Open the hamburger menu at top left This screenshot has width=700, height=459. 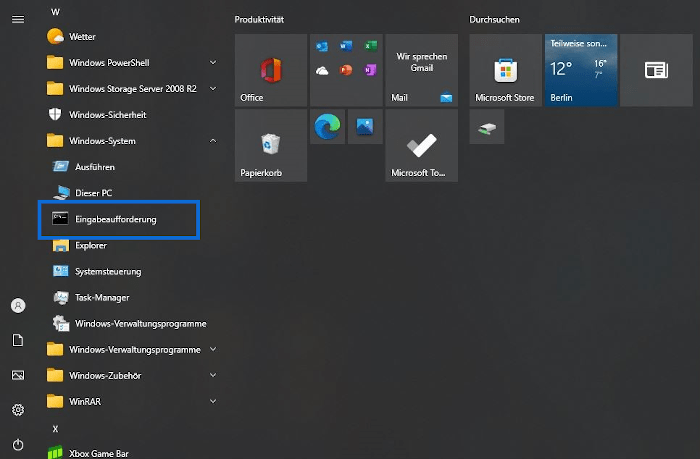[18, 19]
